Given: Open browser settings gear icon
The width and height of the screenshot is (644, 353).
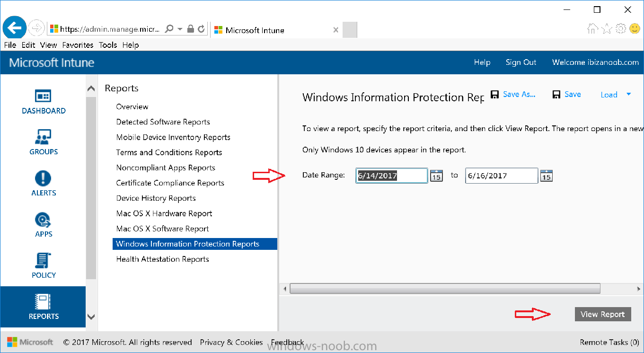Looking at the screenshot, I should pyautogui.click(x=621, y=29).
